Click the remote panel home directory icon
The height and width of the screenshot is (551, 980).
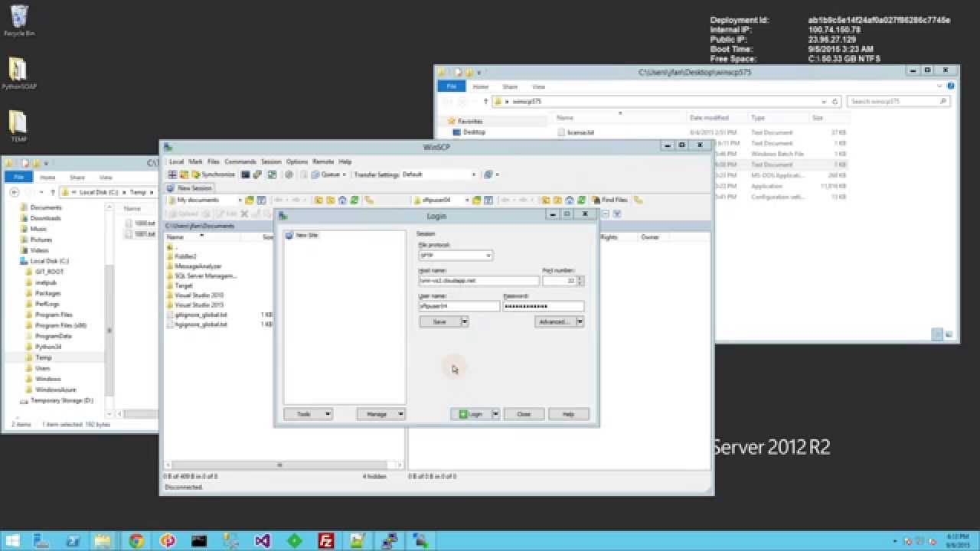(570, 200)
